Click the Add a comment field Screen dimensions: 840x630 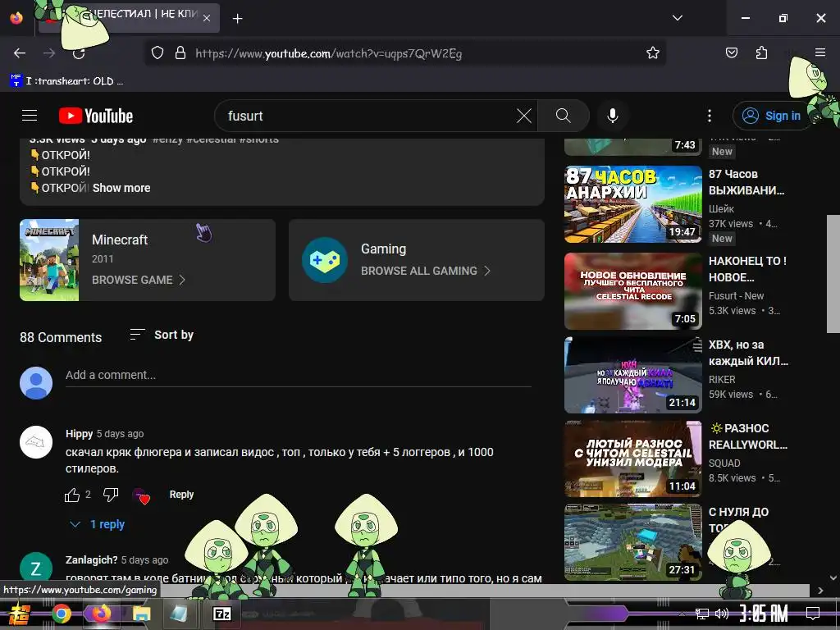[x=299, y=375]
